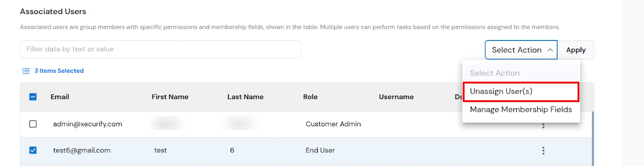644x166 pixels.
Task: Open the admin@xecurify.com row three-dot menu
Action: pyautogui.click(x=543, y=126)
